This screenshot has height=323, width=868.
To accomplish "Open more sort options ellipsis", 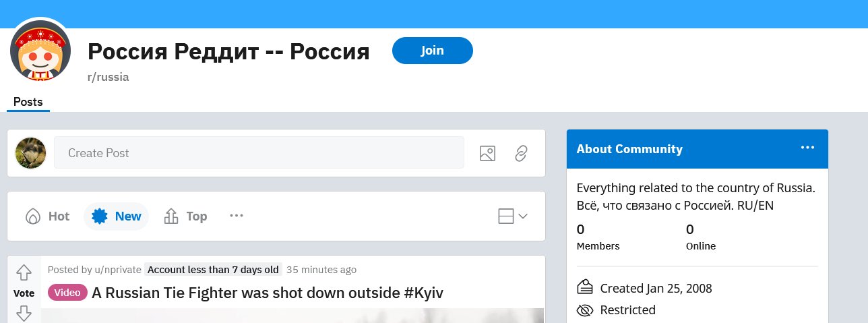I will click(236, 216).
